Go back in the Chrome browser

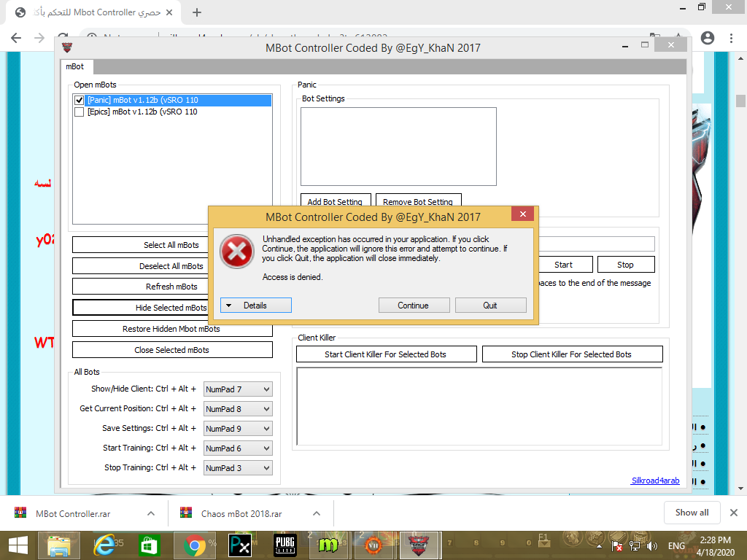click(16, 38)
